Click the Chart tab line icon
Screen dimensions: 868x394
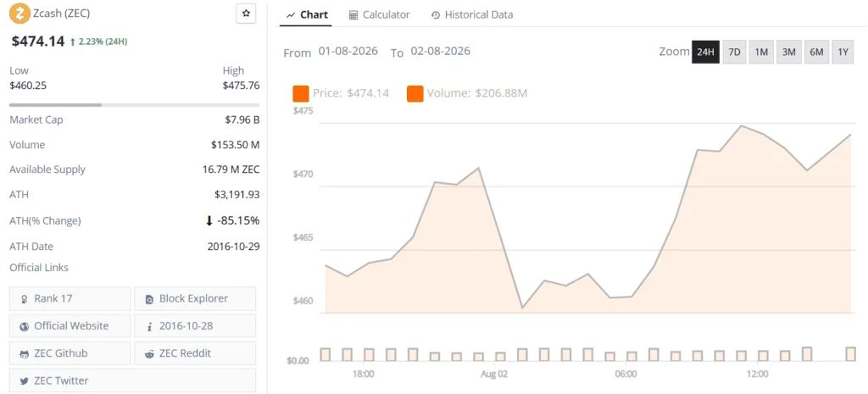[291, 15]
